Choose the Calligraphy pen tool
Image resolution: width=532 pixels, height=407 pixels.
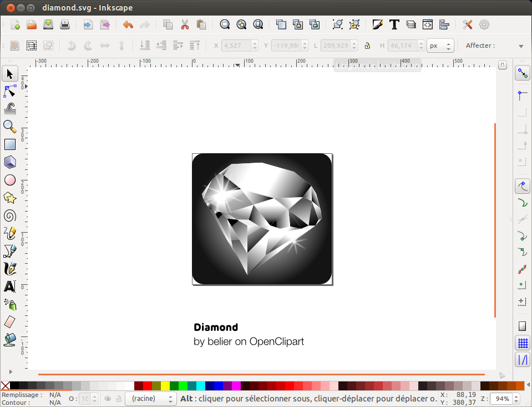click(x=10, y=269)
